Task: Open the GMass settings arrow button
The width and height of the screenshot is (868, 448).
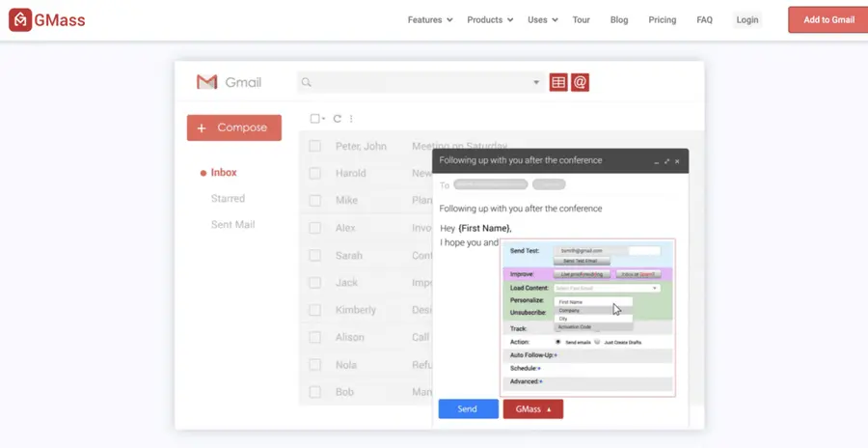Action: click(x=532, y=409)
